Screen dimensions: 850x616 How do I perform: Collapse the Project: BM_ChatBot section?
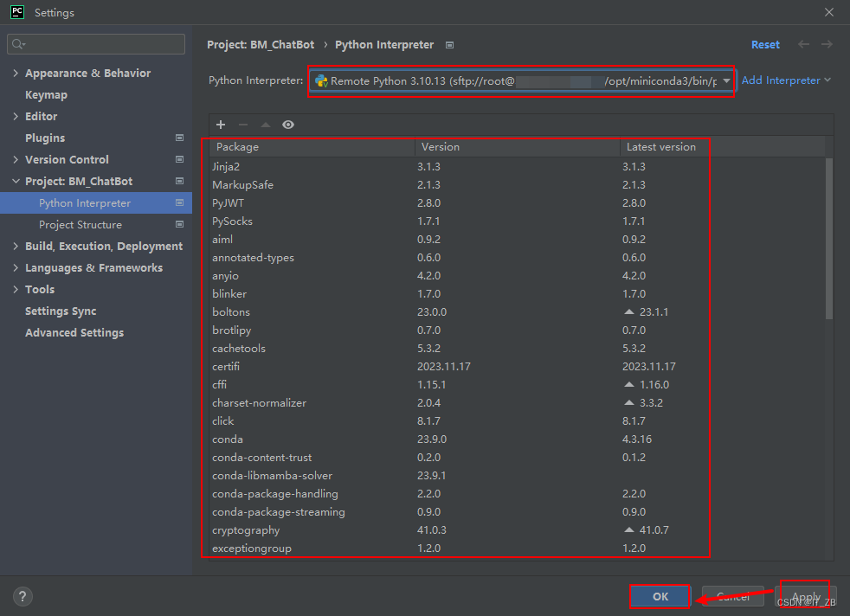pyautogui.click(x=16, y=182)
